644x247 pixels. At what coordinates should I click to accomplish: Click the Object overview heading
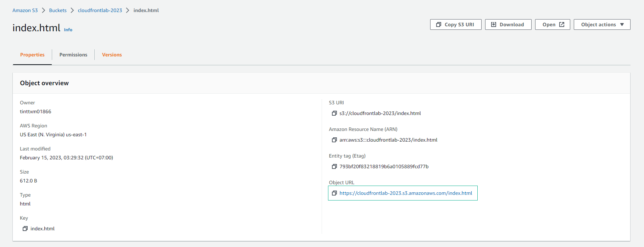point(44,83)
